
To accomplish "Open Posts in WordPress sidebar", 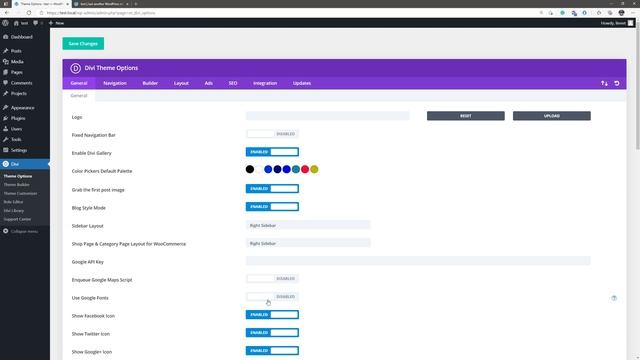I will (x=16, y=51).
